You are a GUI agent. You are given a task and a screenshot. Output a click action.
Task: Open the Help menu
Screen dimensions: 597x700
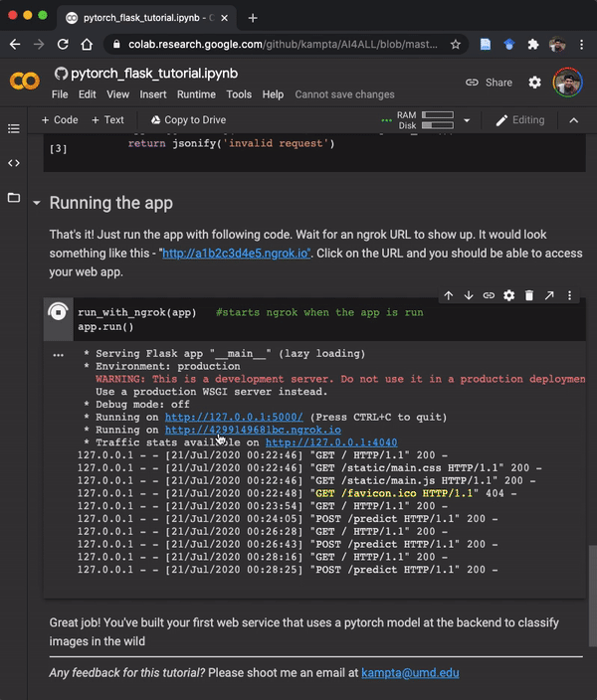tap(273, 94)
